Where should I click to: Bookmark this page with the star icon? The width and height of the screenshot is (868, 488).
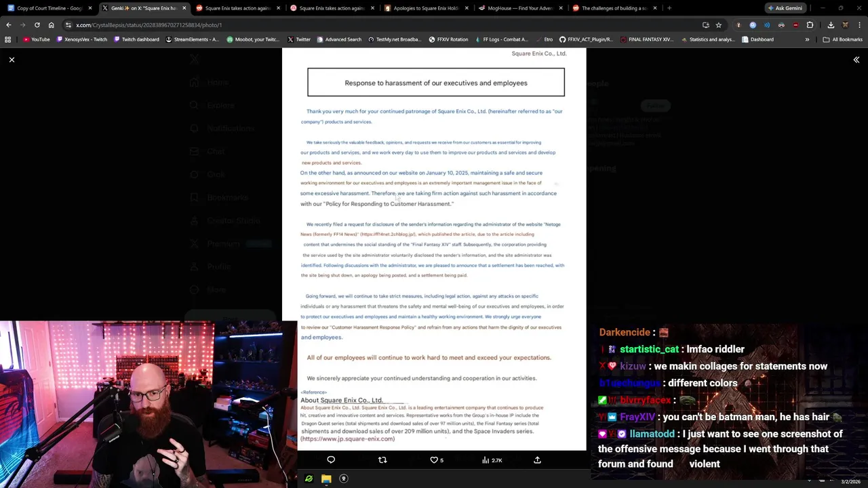pos(719,25)
